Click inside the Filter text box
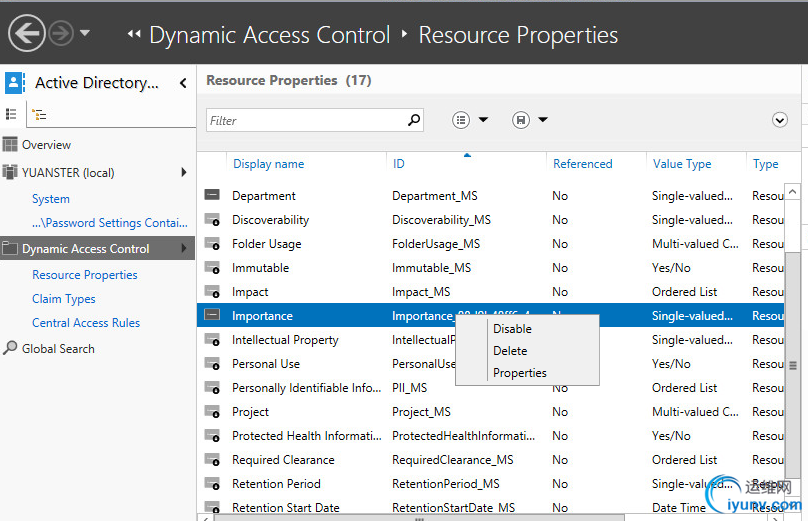 point(307,120)
